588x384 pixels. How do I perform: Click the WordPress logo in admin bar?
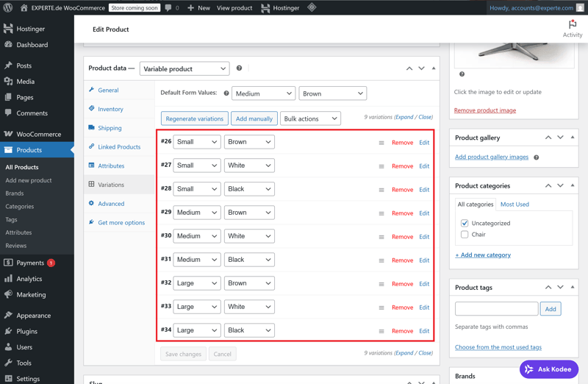tap(8, 8)
